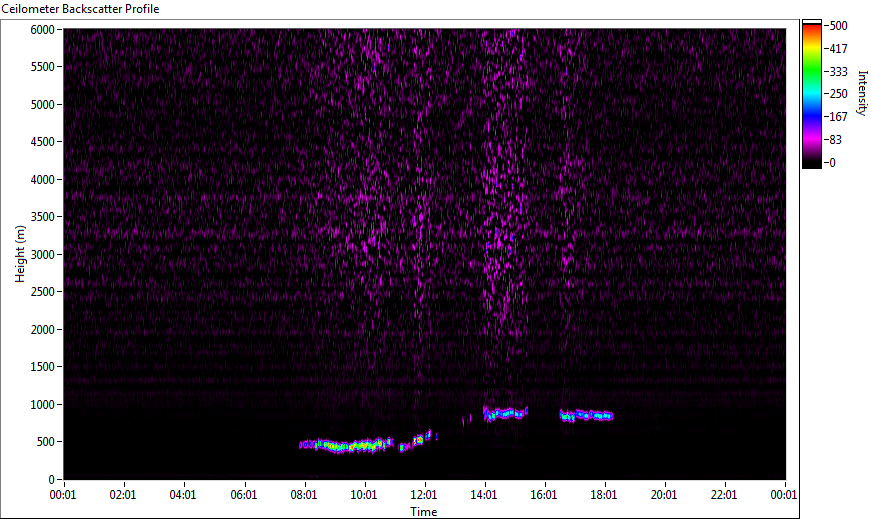872x519 pixels.
Task: Click the intensity color ramp bar
Action: (x=811, y=94)
